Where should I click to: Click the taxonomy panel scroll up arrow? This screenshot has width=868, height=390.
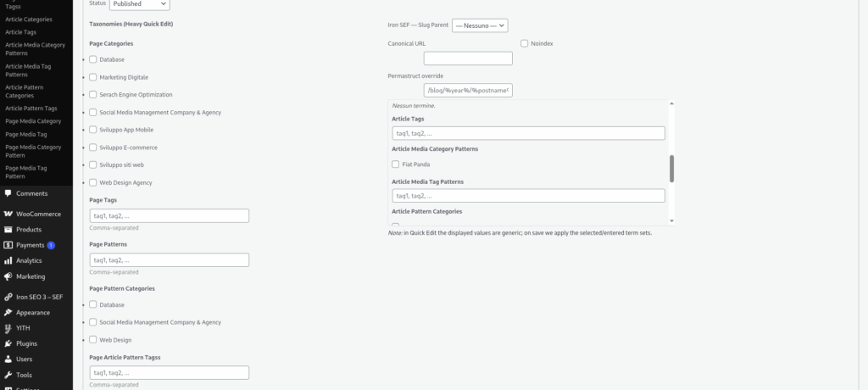671,103
